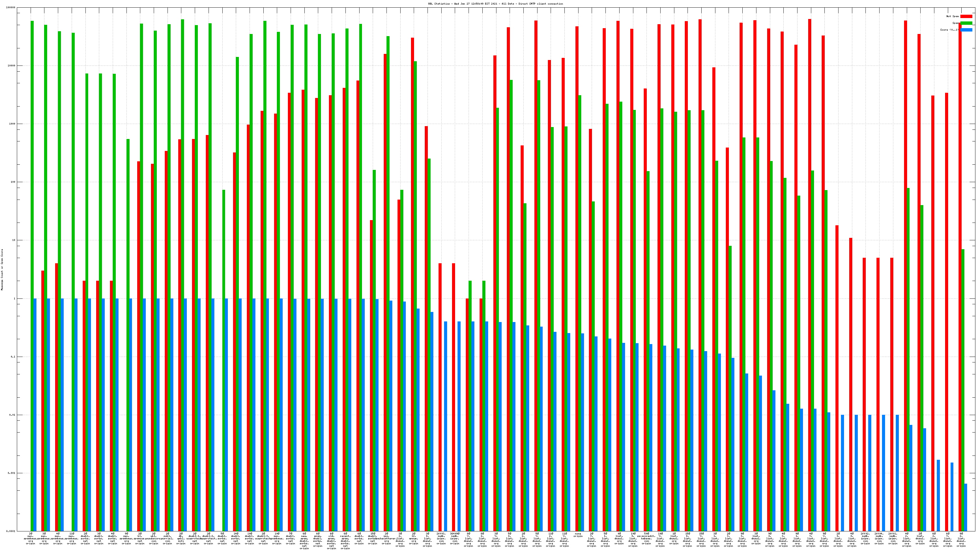
Task: Select the ubl.unsubscore.com origin label
Action: click(154, 538)
